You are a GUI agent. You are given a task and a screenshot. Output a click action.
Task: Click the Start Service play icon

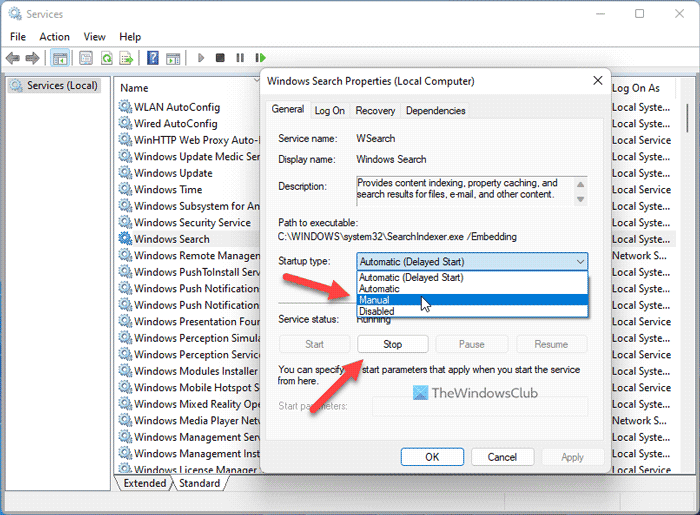200,58
